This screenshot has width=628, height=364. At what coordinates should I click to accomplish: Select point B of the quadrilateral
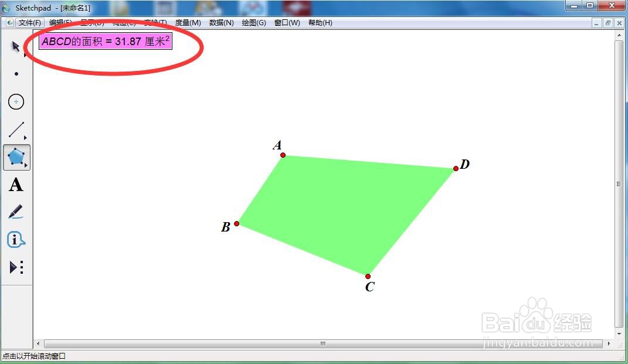(237, 223)
